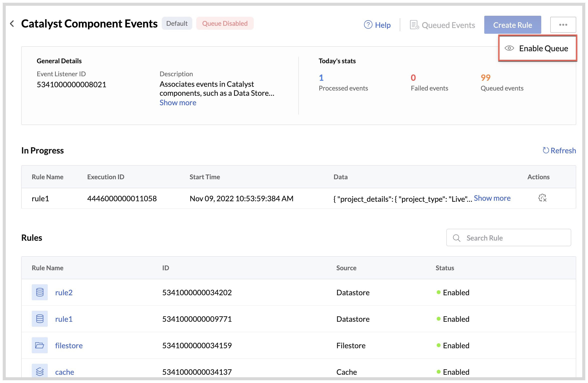The height and width of the screenshot is (383, 588).
Task: Expand rule1 execution data with Show more
Action: [x=492, y=198]
